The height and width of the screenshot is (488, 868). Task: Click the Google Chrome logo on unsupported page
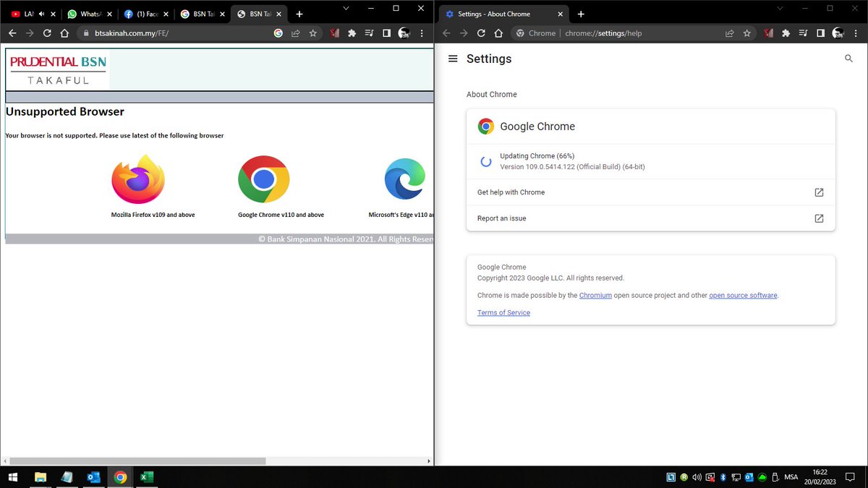264,179
